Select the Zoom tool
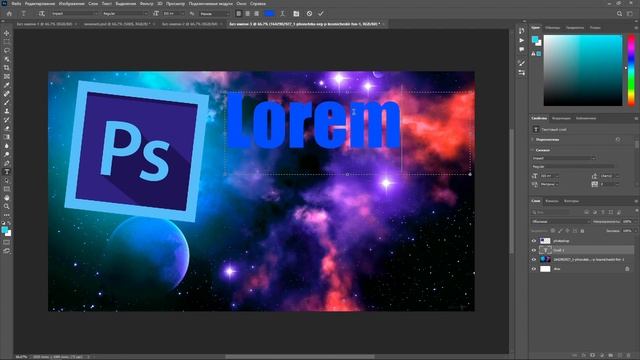Screen dimensions: 640x360 (x=7, y=207)
